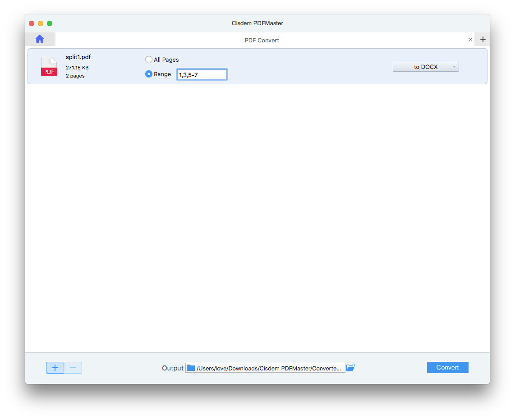Remove selected file with minus button

[73, 368]
